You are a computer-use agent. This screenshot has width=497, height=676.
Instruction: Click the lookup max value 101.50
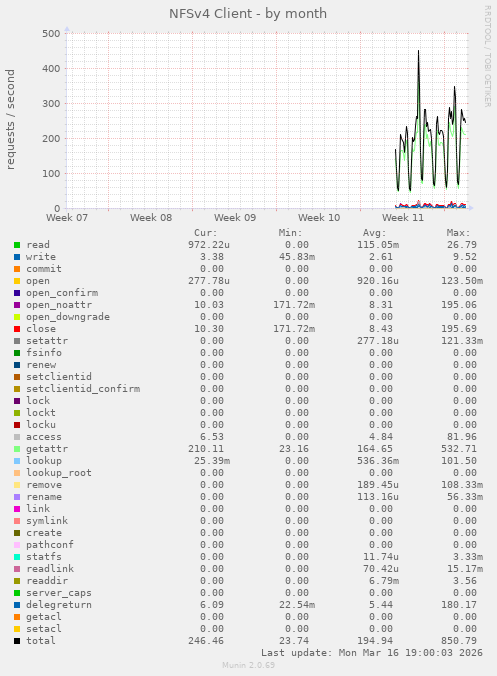[x=459, y=461]
